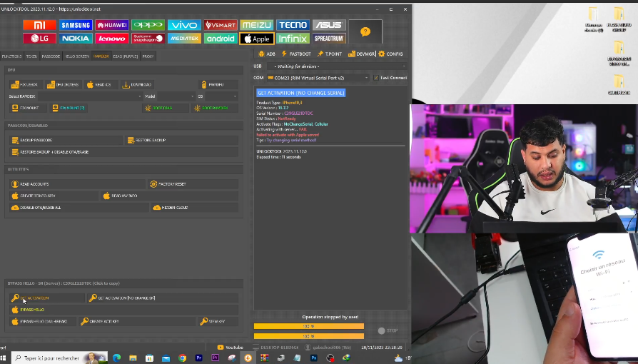Image resolution: width=638 pixels, height=364 pixels.
Task: Open the OS dropdown
Action: pos(221,96)
